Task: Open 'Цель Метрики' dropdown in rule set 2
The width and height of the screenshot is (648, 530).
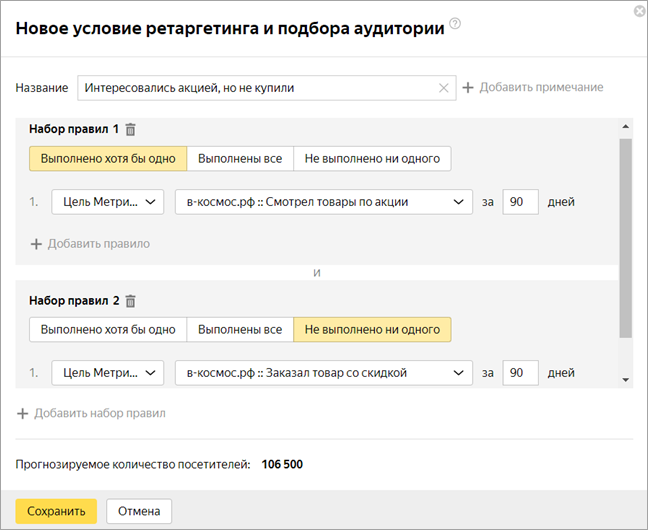Action: point(108,373)
